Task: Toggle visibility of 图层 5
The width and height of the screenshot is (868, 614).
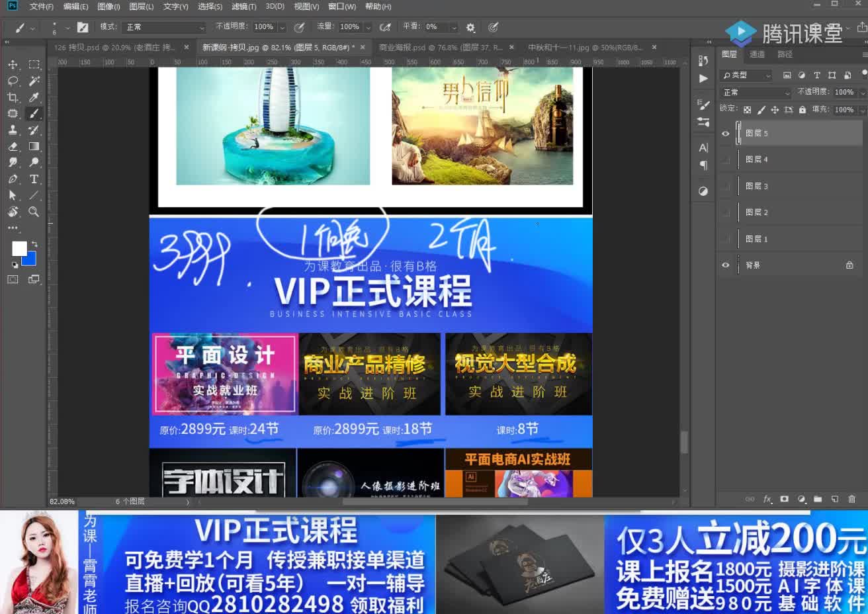Action: tap(725, 133)
